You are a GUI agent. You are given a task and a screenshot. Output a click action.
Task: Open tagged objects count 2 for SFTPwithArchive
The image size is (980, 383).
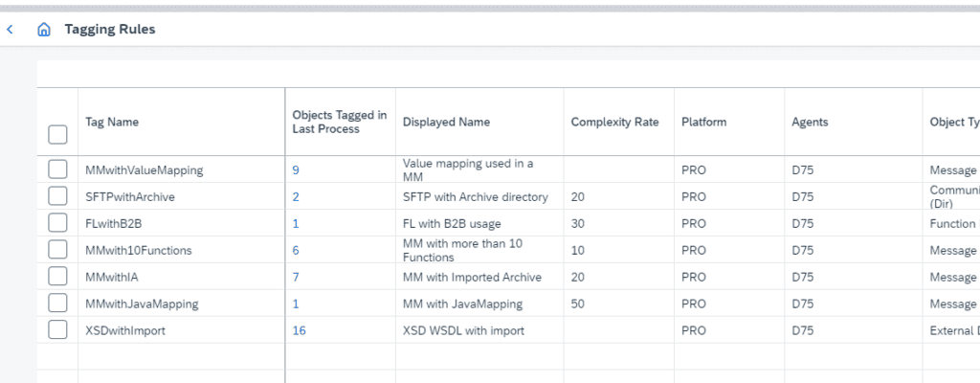296,196
